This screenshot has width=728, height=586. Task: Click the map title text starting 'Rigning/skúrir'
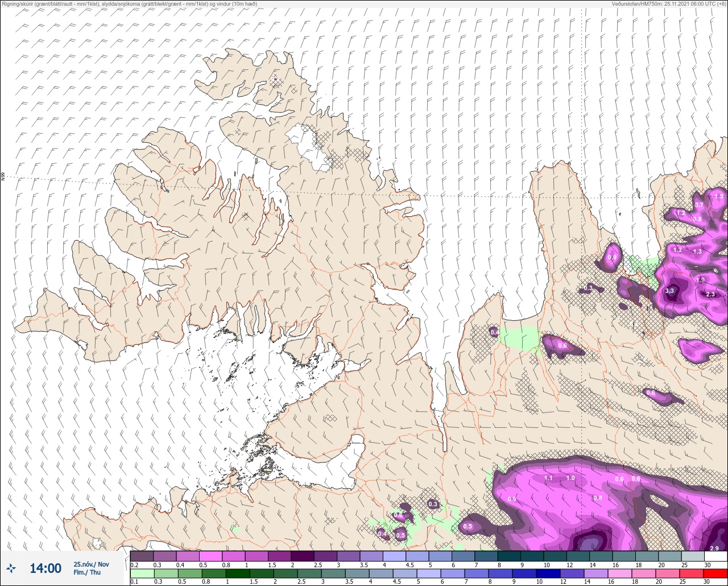pyautogui.click(x=129, y=3)
